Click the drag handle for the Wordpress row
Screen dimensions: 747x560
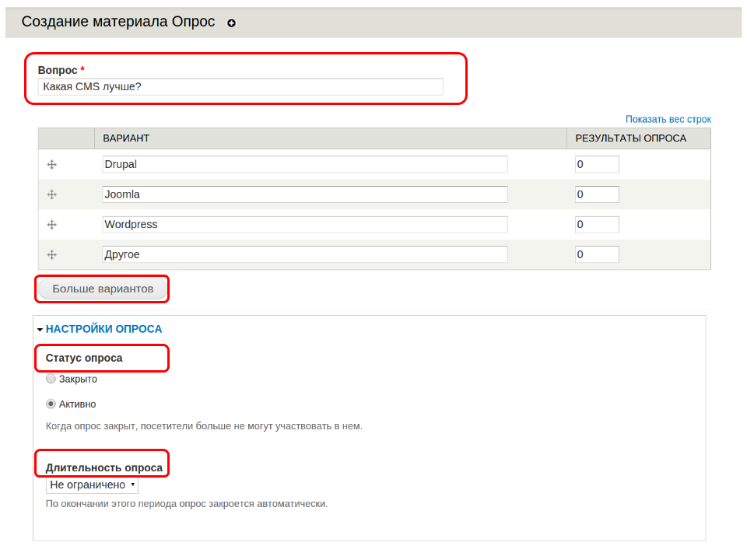(52, 225)
